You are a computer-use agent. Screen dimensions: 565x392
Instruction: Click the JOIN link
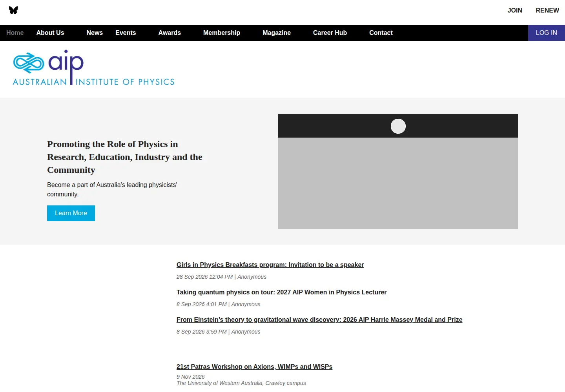point(515,11)
